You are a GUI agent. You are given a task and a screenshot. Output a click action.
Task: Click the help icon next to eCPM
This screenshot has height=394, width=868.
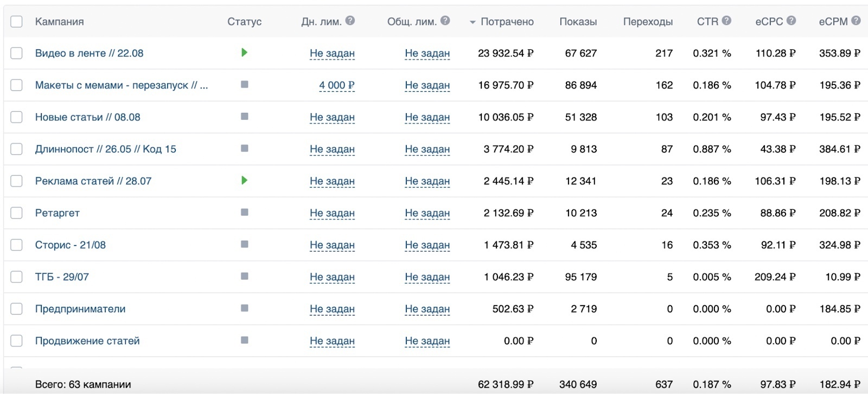[856, 21]
